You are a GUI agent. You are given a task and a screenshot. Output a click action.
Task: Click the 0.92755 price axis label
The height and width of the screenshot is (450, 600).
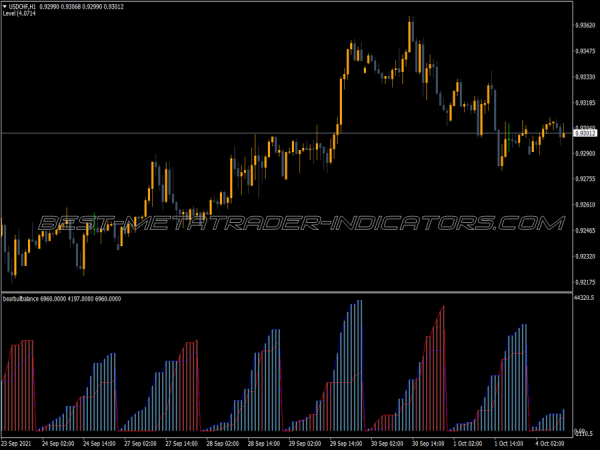tap(585, 179)
